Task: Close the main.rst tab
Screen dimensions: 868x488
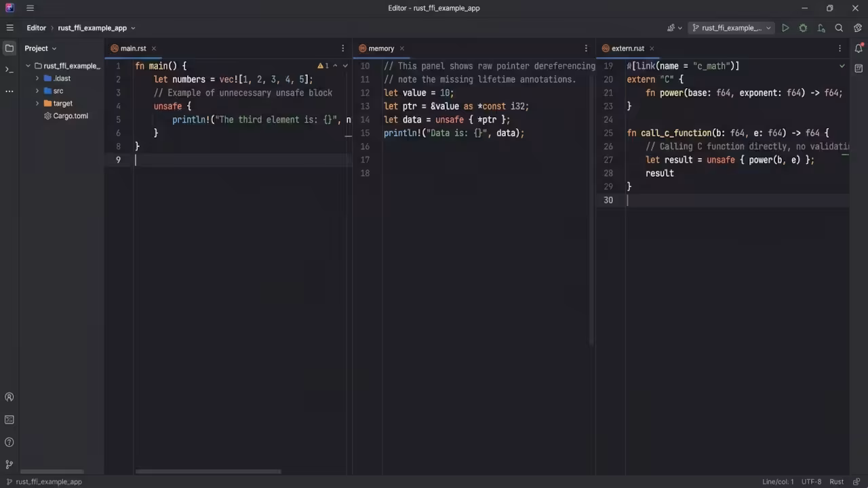Action: click(153, 48)
